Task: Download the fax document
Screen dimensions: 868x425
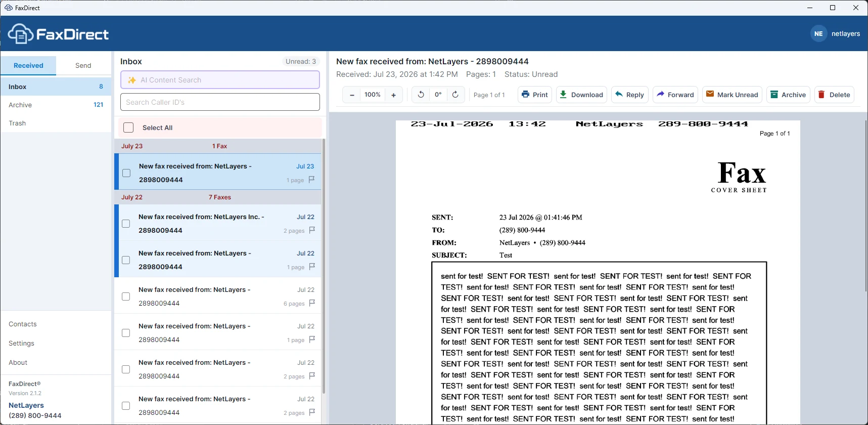Action: pos(581,95)
